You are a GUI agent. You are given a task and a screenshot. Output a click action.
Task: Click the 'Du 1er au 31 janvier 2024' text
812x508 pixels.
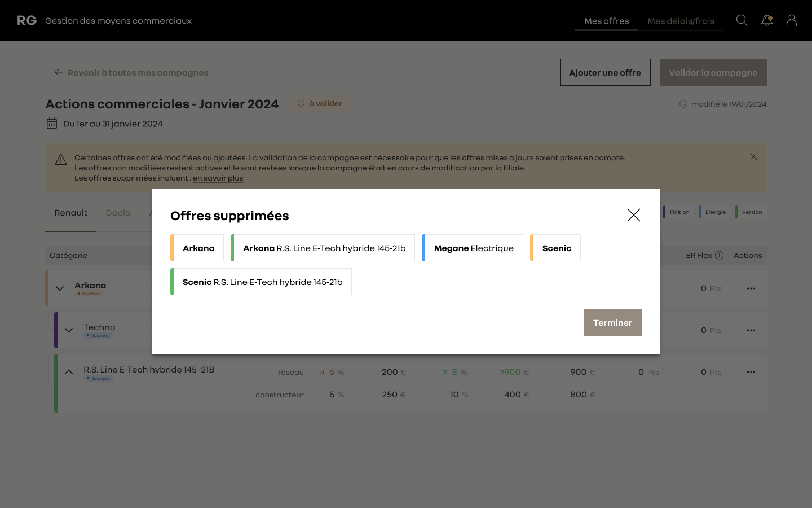(x=113, y=124)
